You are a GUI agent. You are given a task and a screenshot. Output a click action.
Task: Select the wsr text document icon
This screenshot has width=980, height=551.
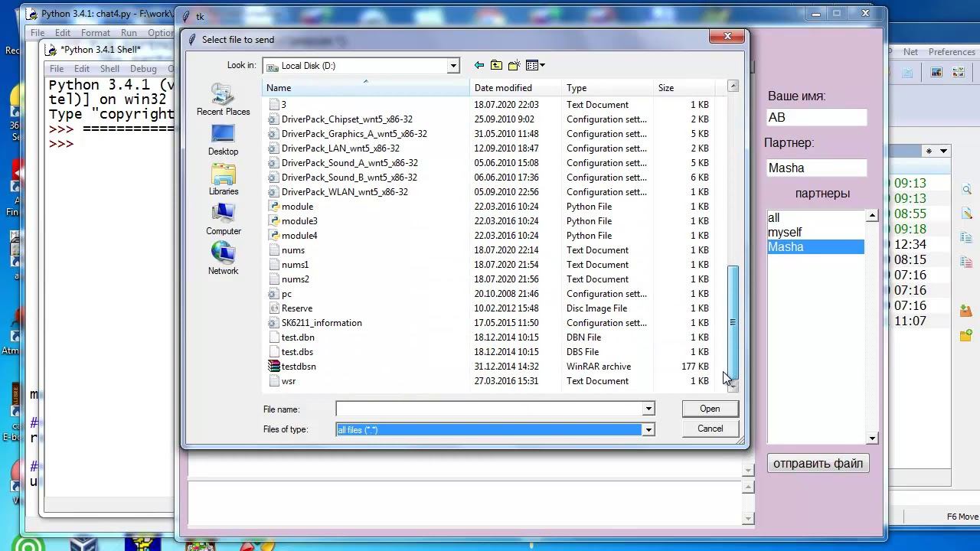click(274, 381)
